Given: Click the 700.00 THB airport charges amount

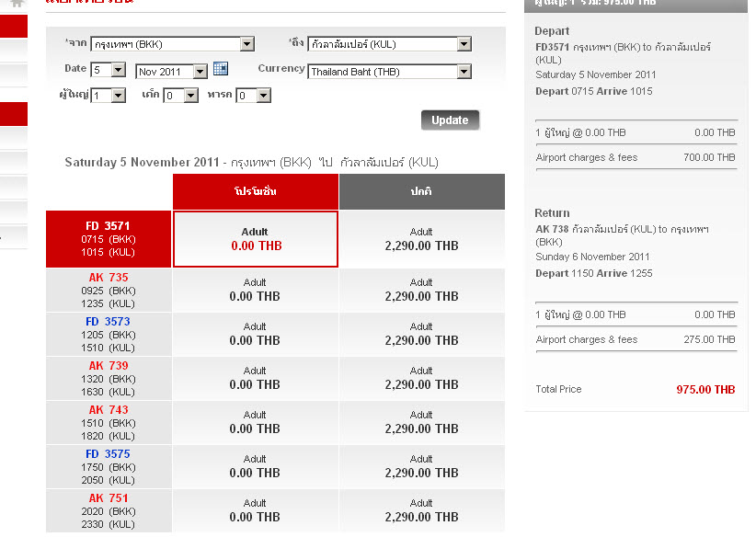Looking at the screenshot, I should (709, 157).
